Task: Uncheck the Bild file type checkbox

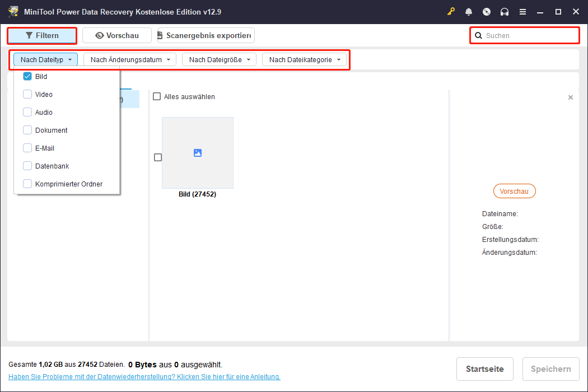Action: 27,77
